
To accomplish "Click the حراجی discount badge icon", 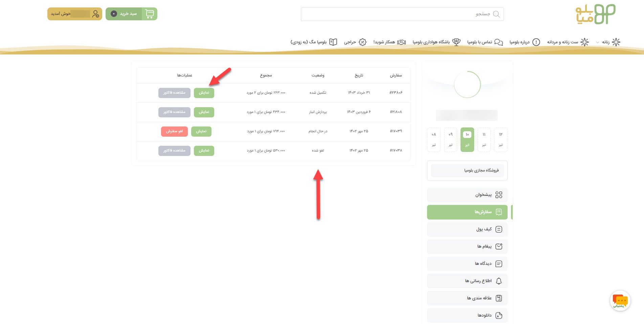I will pos(362,42).
